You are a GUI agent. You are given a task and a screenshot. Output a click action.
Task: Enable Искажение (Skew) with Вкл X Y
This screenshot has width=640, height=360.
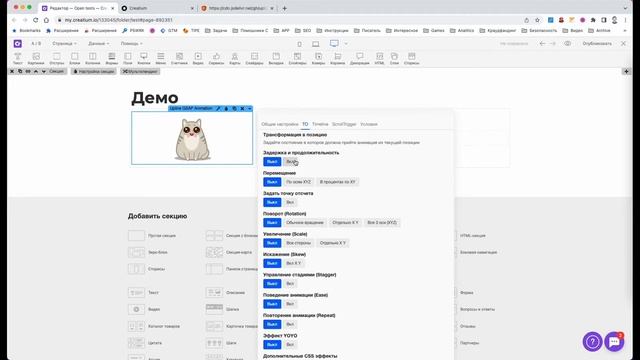tap(293, 264)
